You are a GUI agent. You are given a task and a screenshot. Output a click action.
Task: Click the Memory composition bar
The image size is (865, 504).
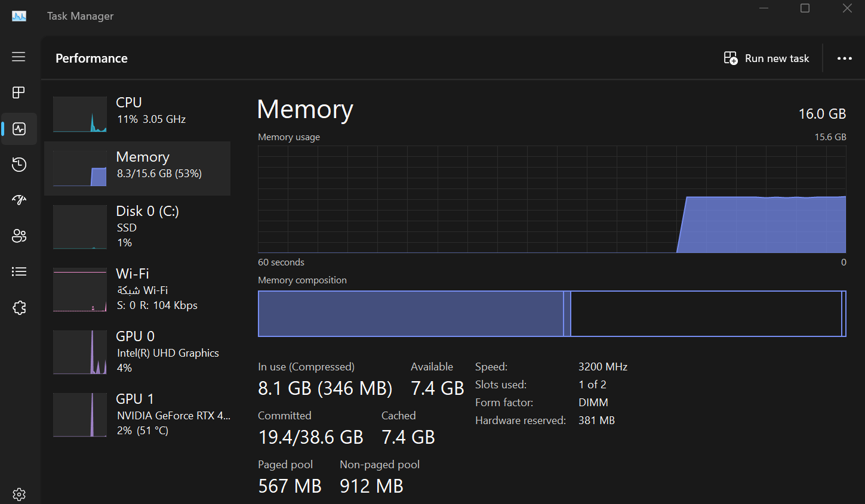tap(552, 313)
